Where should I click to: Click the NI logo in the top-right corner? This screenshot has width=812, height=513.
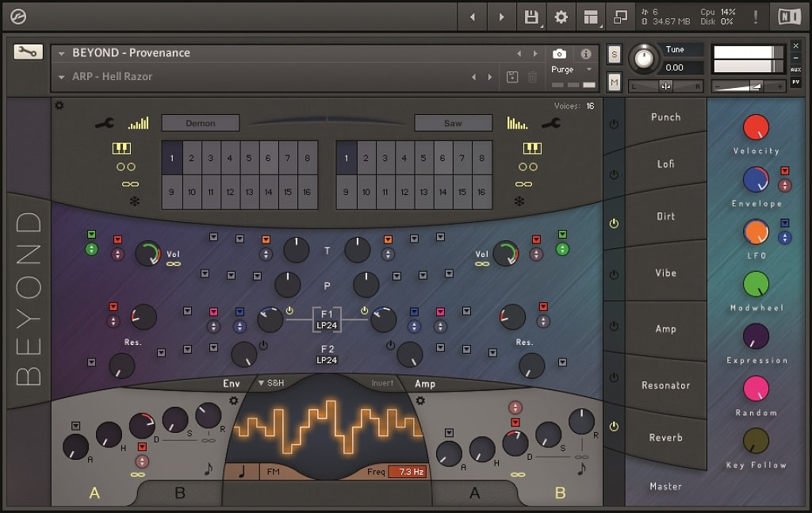coord(789,17)
